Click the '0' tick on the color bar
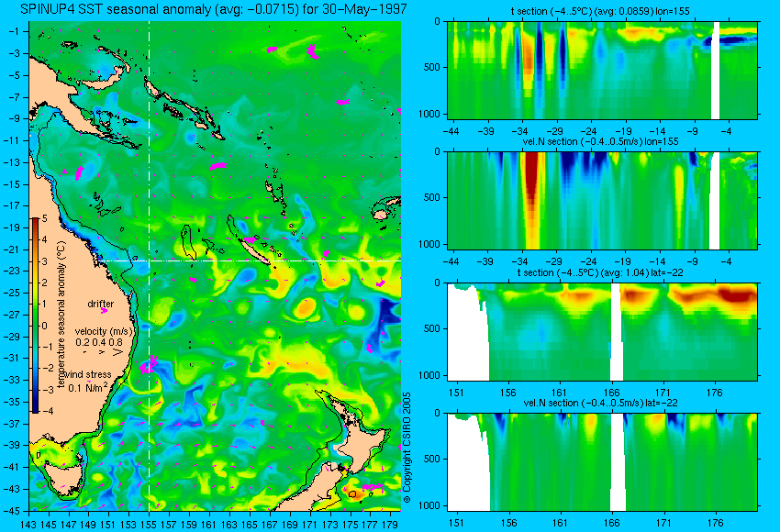Screen dimensions: 780x532 pos(45,326)
